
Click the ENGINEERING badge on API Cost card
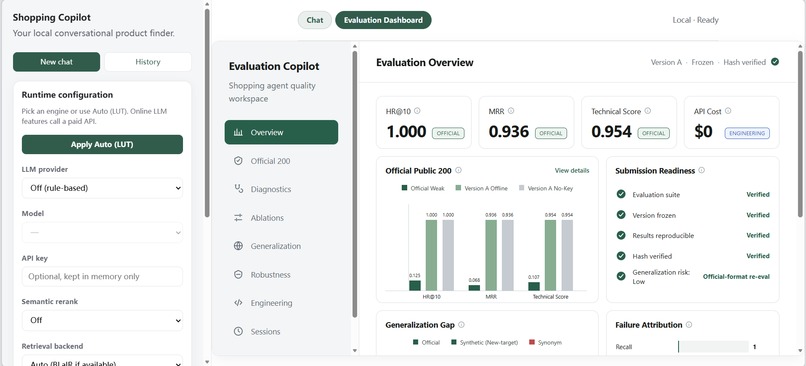tap(747, 133)
